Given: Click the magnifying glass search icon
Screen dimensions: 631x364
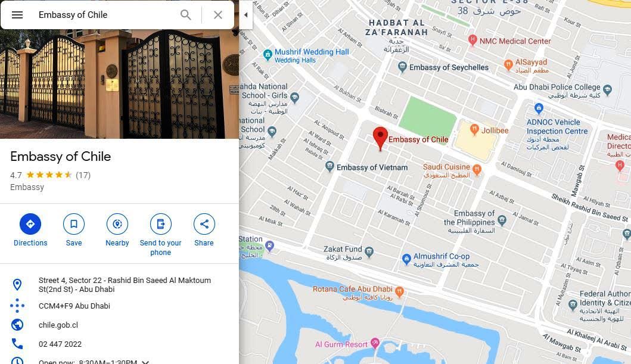Looking at the screenshot, I should 185,15.
